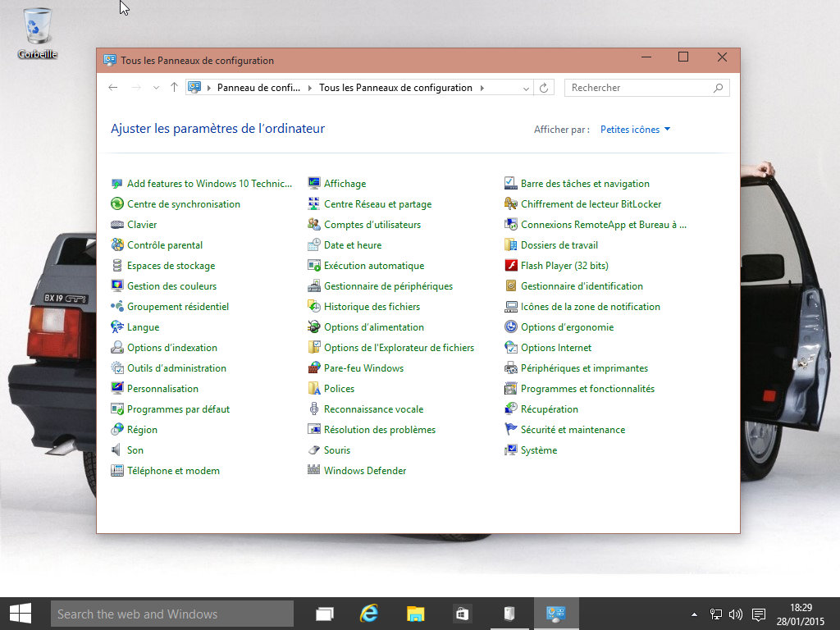
Task: Open Options d'alimentation
Action: (375, 326)
